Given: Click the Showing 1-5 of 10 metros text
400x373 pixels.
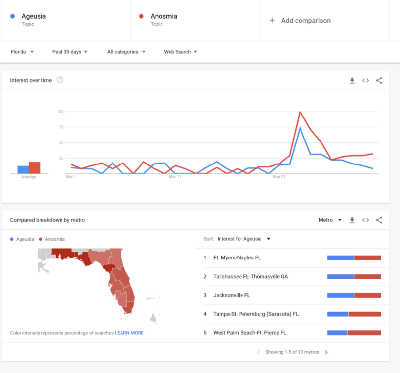Looking at the screenshot, I should [292, 352].
